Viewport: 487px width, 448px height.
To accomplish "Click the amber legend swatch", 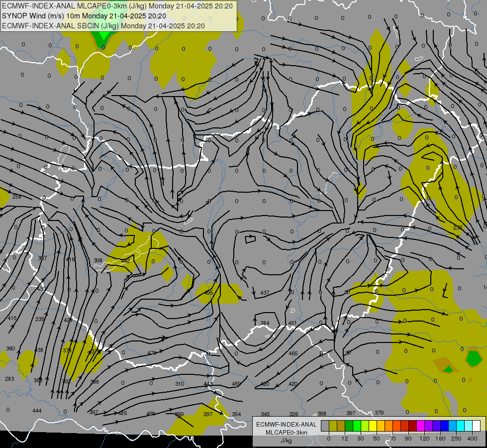I will tap(381, 426).
